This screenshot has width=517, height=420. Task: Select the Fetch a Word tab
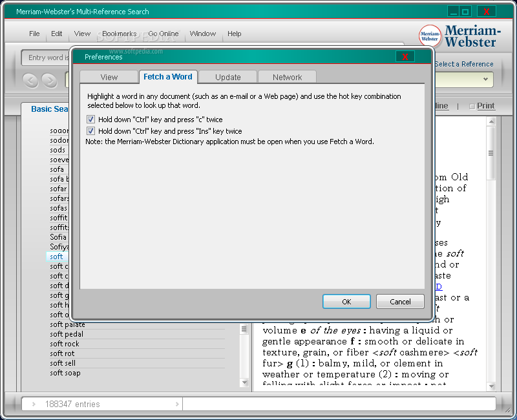168,77
